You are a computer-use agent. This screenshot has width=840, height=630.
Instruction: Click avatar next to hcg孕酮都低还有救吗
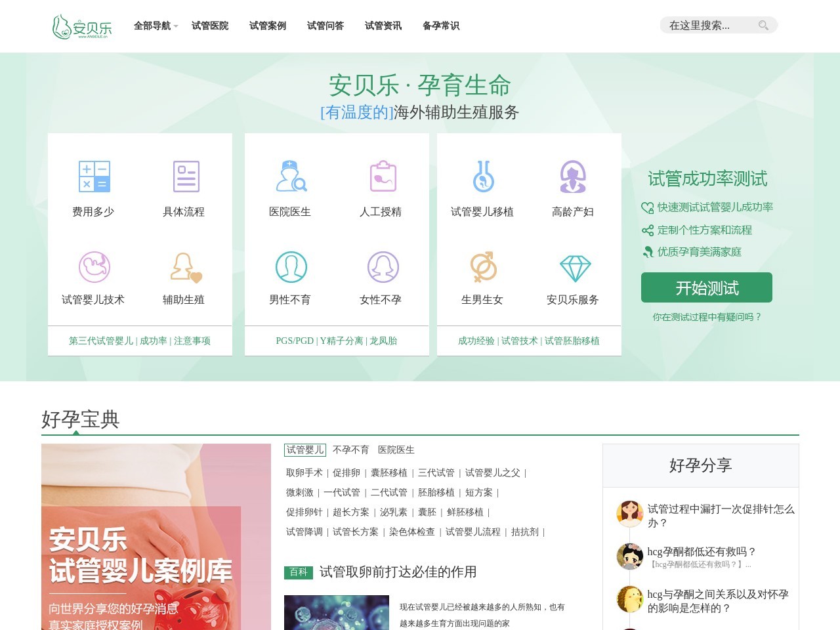630,556
